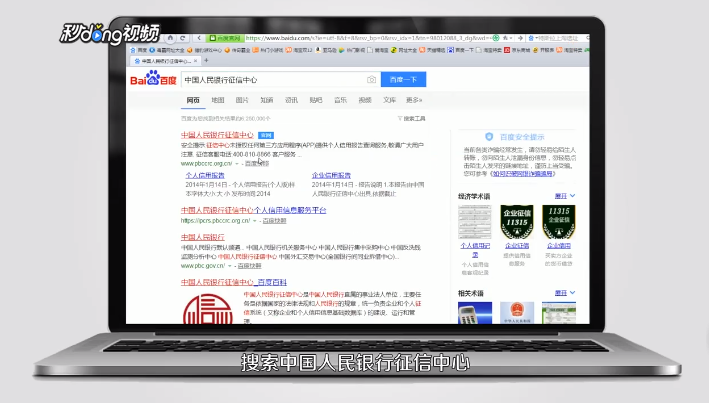Viewport: 709px width, 403px height.
Task: Click the browser address bar URL
Action: [368, 38]
